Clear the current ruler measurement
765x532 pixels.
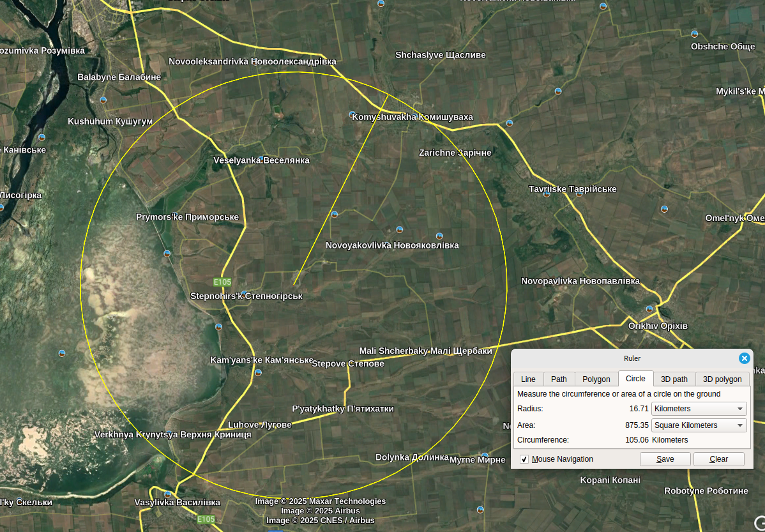718,459
